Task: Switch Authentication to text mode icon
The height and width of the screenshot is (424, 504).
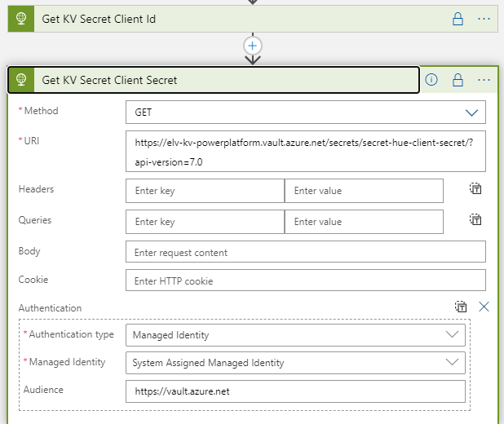Action: 461,307
